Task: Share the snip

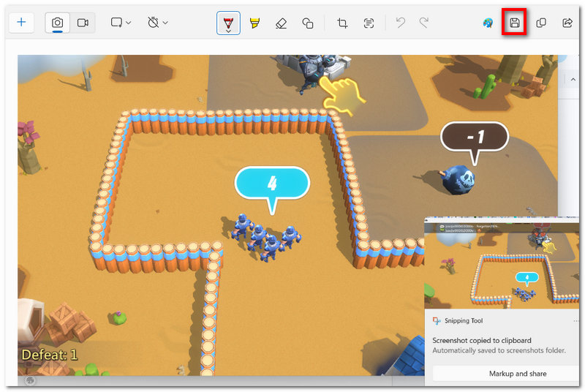Action: pos(567,23)
